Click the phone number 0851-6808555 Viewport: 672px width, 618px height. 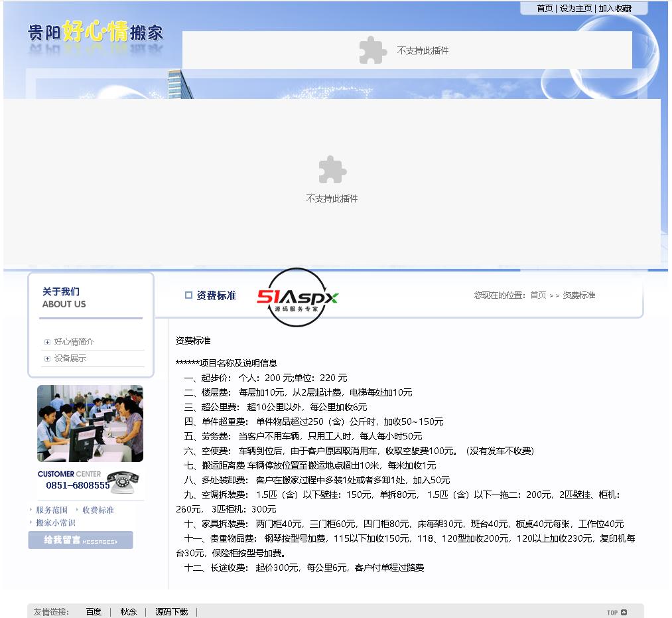point(78,485)
